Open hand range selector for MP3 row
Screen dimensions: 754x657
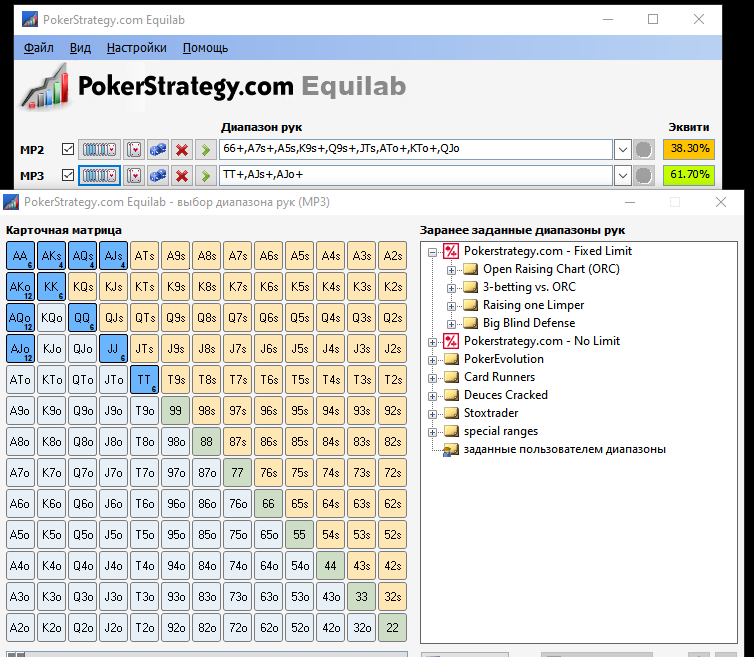click(x=100, y=176)
